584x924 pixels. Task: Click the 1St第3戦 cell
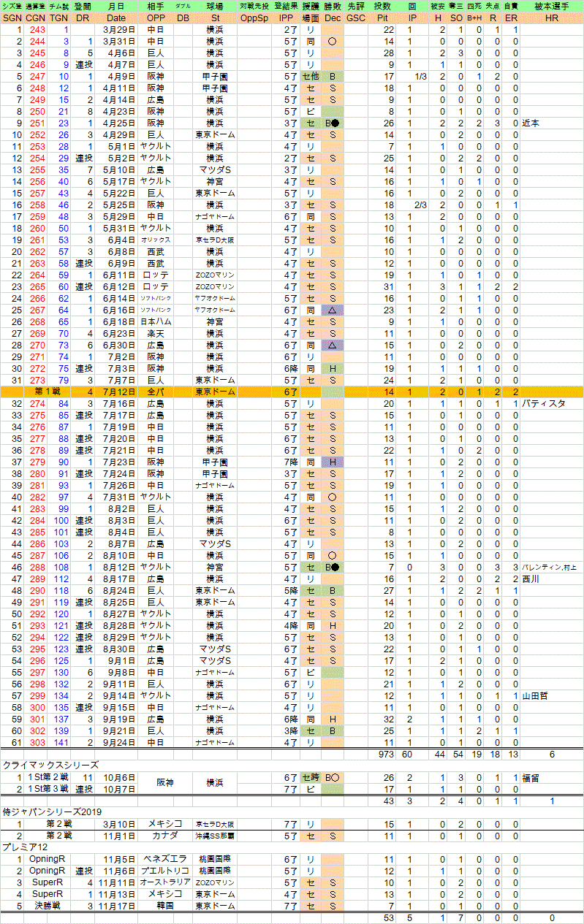pos(47,789)
